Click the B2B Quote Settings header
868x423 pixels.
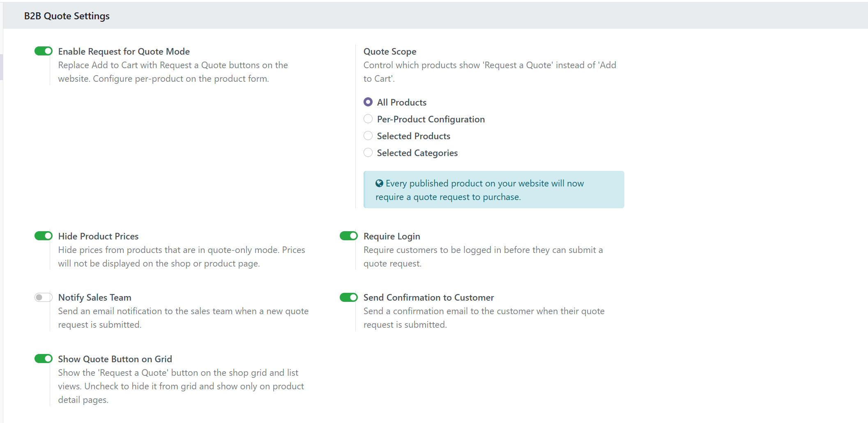coord(67,16)
